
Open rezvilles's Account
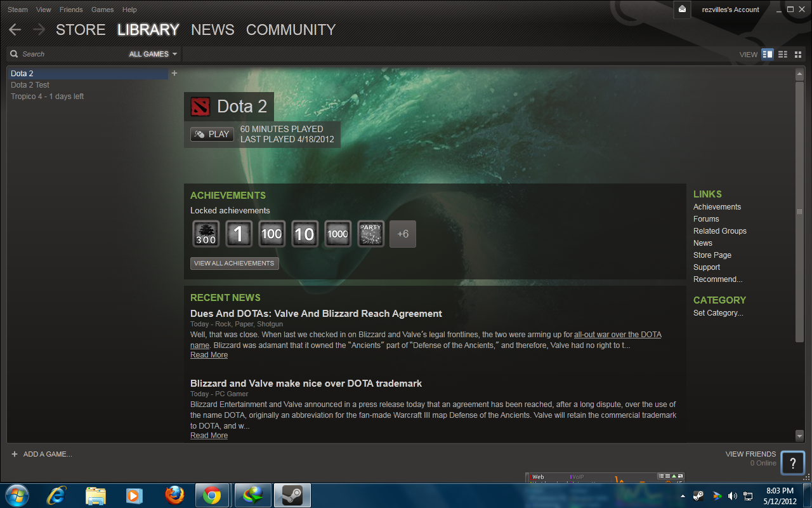730,10
